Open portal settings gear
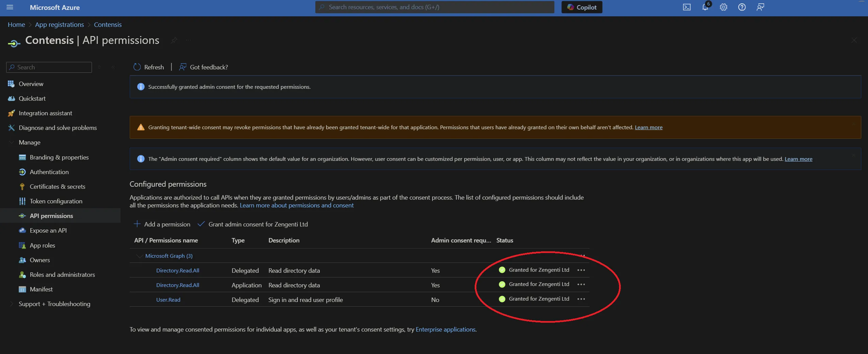This screenshot has width=868, height=354. pos(723,7)
